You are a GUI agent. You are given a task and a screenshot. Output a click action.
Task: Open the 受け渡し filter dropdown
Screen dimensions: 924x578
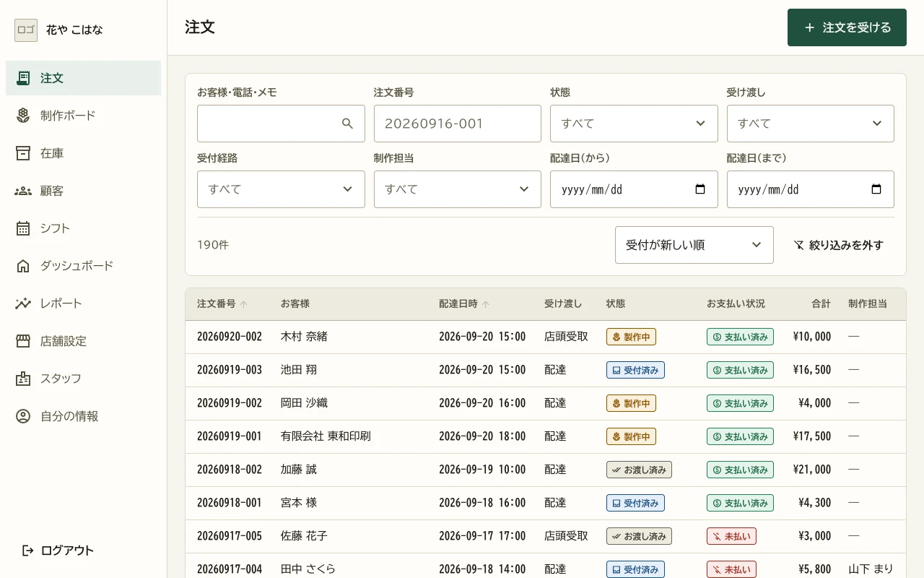[811, 124]
